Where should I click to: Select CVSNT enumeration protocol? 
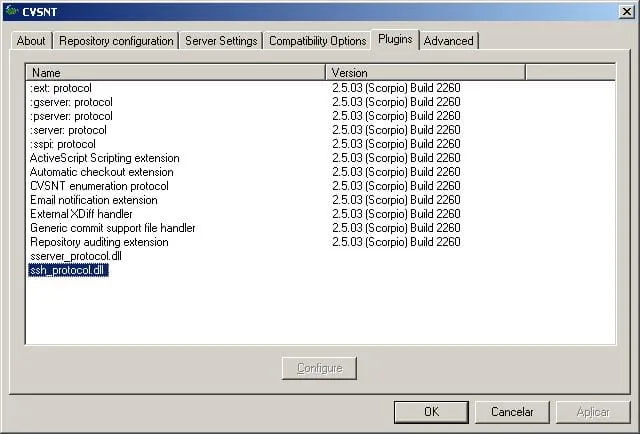(x=99, y=186)
